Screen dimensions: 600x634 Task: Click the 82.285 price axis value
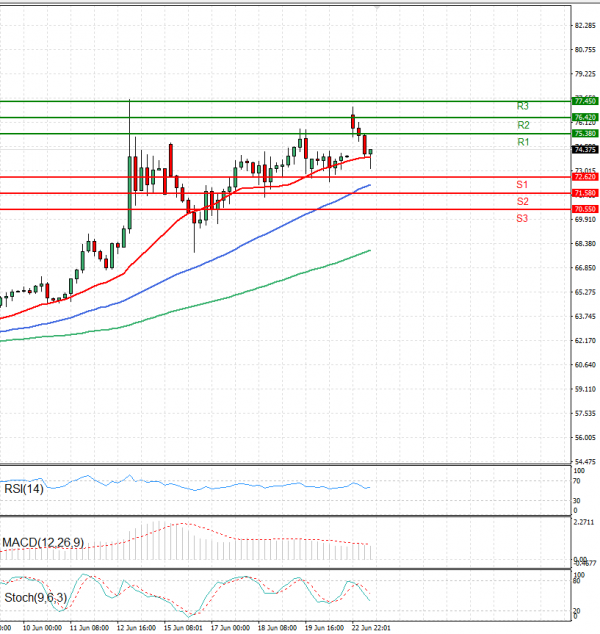pos(585,25)
